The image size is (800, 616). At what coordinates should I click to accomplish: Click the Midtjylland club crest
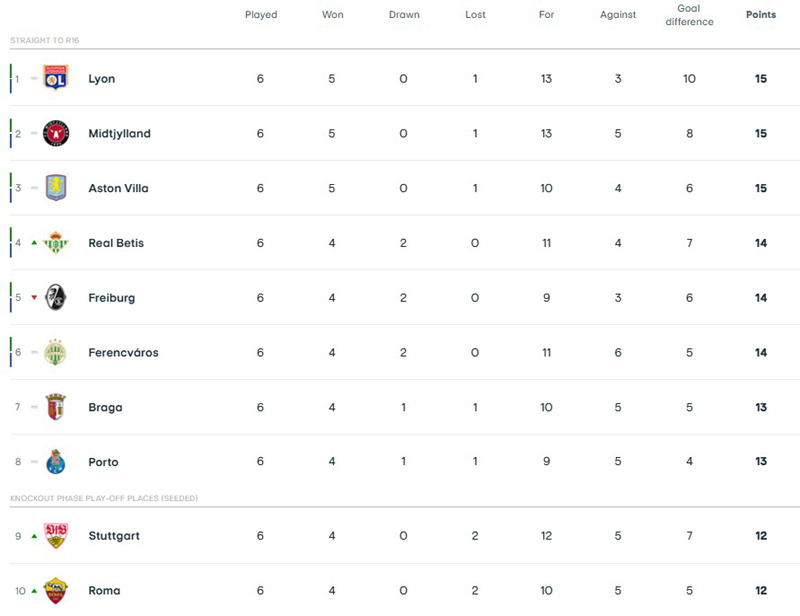pos(56,133)
